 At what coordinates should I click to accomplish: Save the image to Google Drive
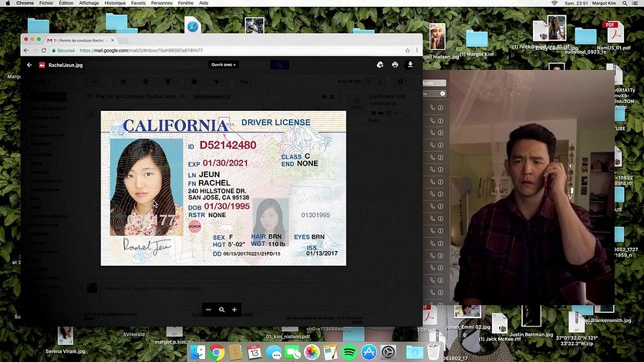tap(380, 65)
